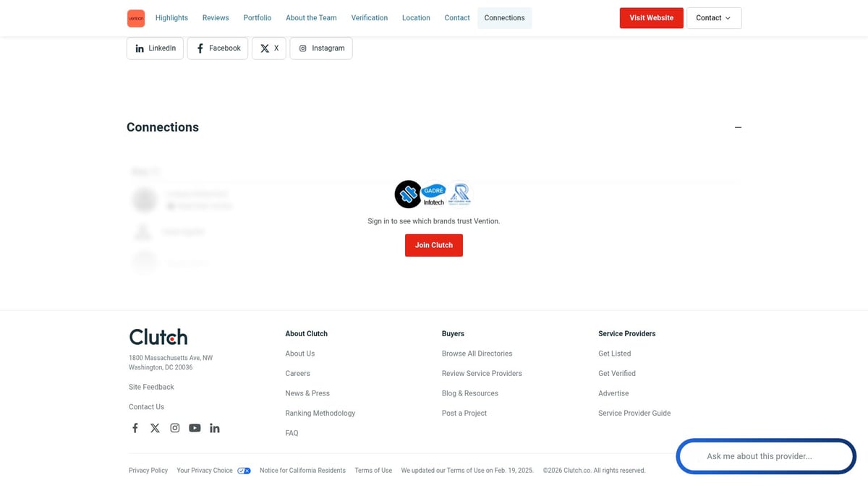868x488 pixels.
Task: Open Clutch's Facebook page from the footer icon
Action: [135, 427]
